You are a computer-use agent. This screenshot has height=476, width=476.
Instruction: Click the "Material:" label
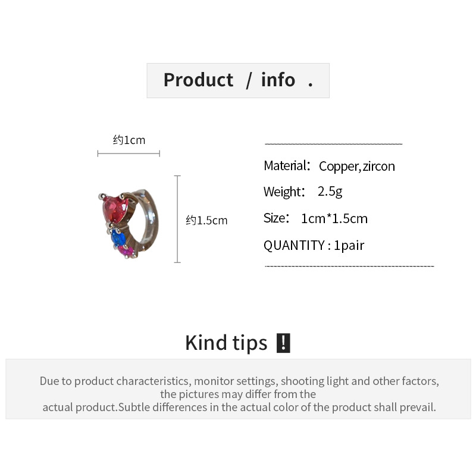287,165
